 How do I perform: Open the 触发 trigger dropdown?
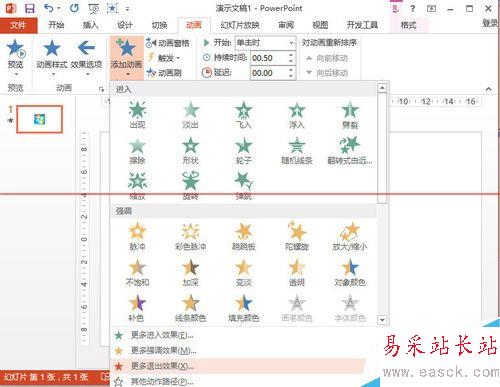(164, 58)
